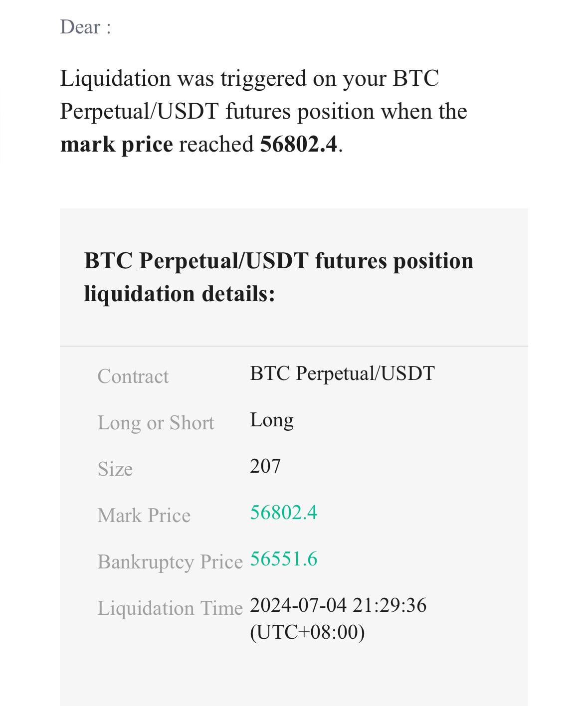Click the bold 'mark price' text
The width and height of the screenshot is (588, 726).
tap(116, 145)
